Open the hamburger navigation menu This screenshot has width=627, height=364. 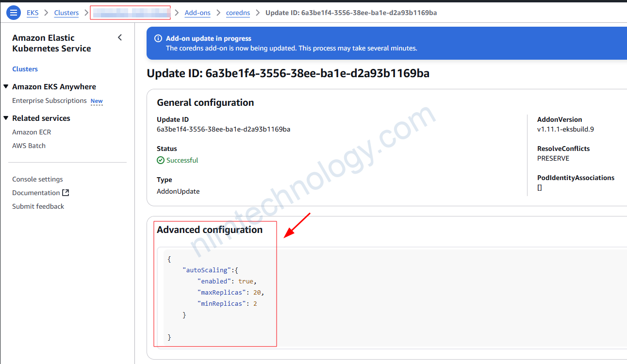click(x=13, y=13)
